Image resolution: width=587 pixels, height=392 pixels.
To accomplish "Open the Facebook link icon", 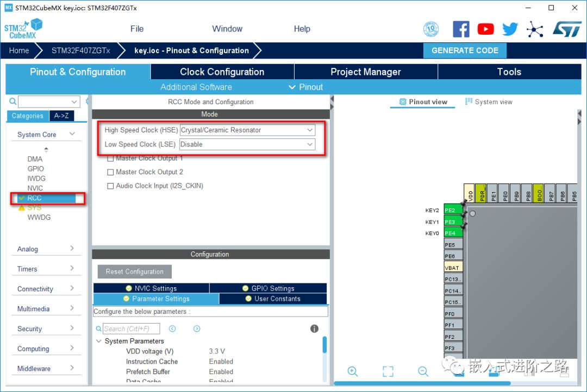I will coord(461,29).
